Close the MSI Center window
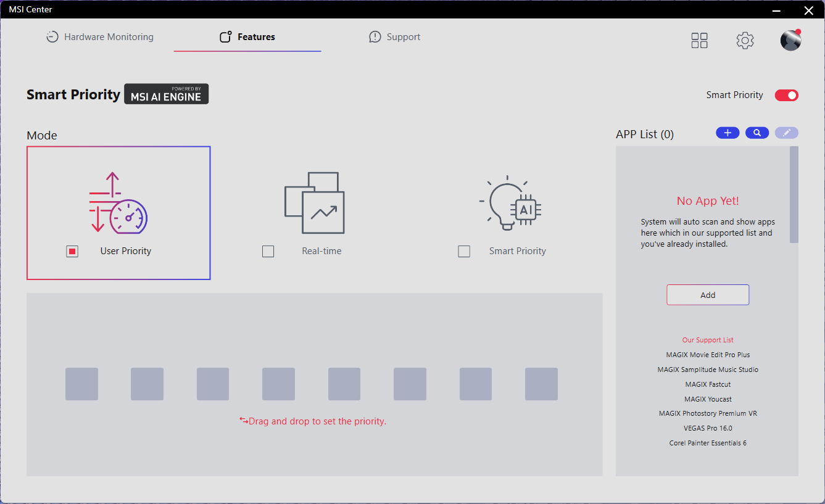This screenshot has width=825, height=504. 808,10
